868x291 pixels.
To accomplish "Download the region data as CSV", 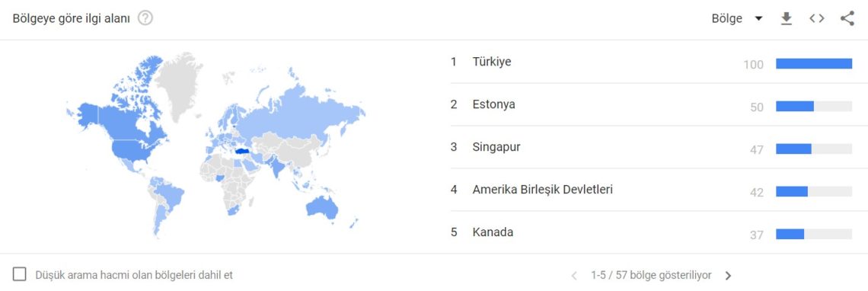I will click(x=786, y=19).
